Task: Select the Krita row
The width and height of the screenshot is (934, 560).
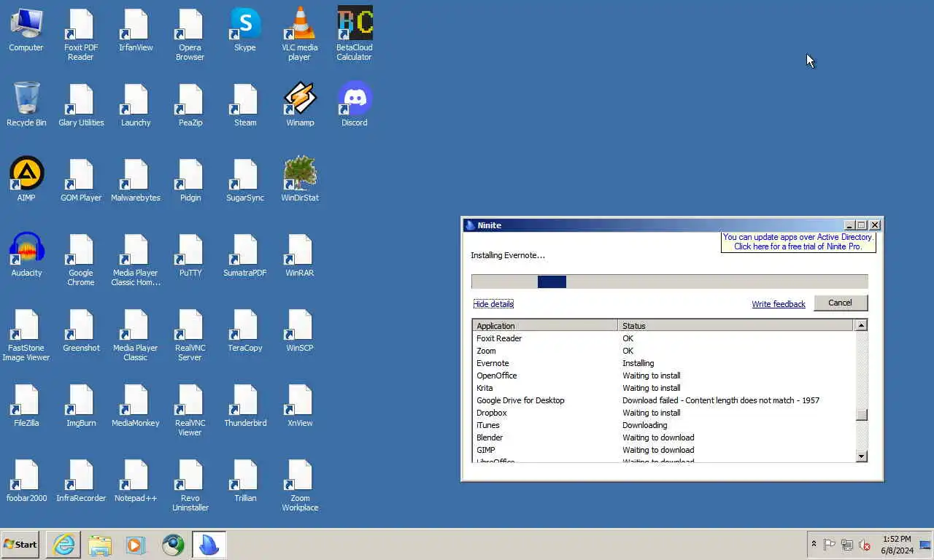Action: (663, 388)
